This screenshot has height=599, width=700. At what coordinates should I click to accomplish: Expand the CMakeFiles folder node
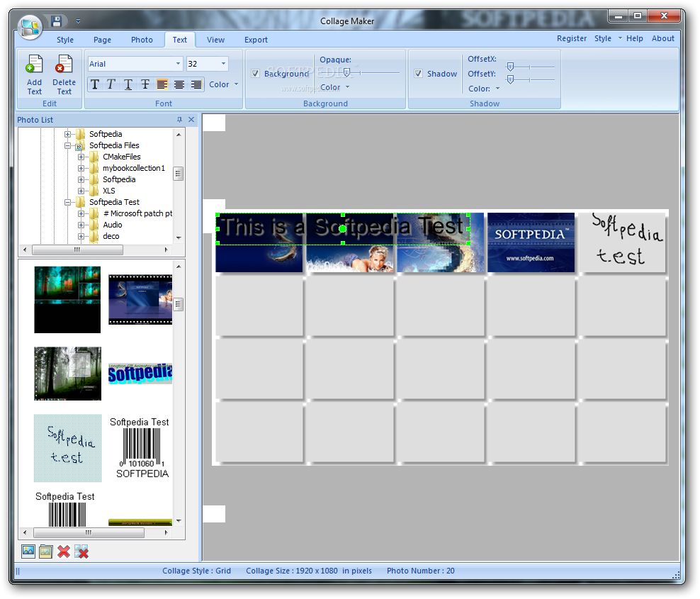81,157
